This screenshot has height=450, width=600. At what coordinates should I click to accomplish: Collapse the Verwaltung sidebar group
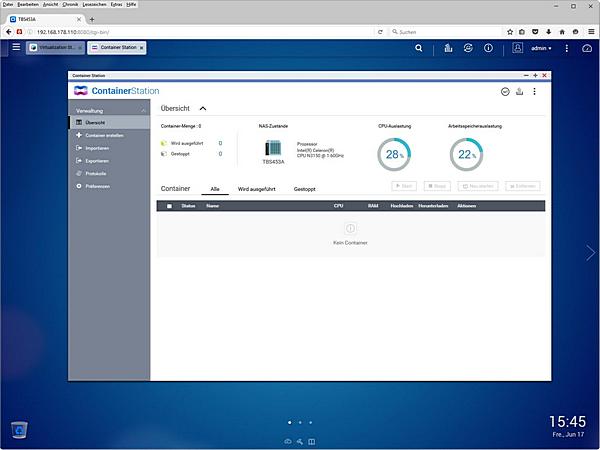[143, 111]
